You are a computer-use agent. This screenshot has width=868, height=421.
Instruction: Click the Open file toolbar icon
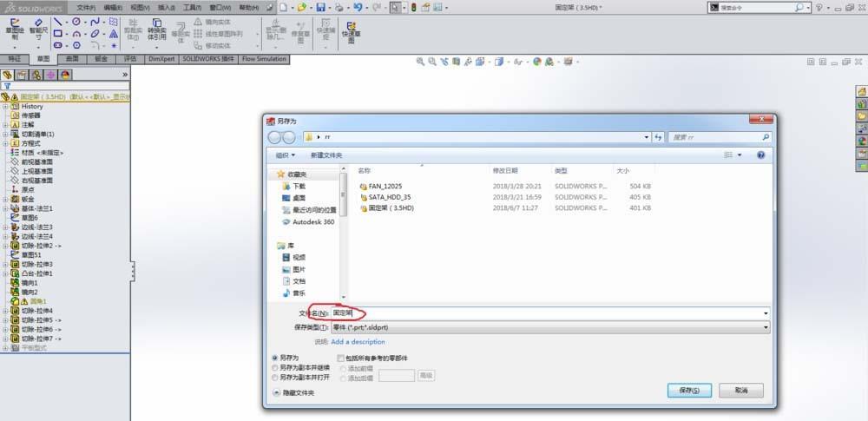pos(301,7)
